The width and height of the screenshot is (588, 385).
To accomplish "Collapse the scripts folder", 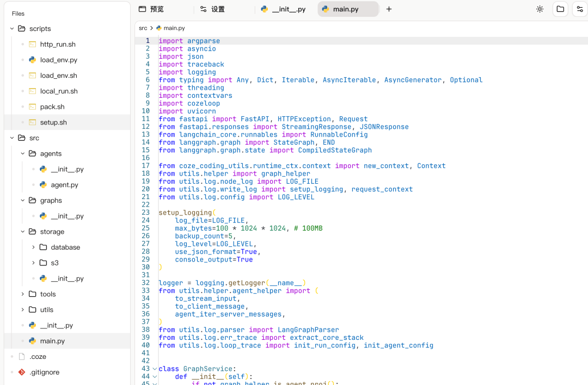I will [12, 29].
